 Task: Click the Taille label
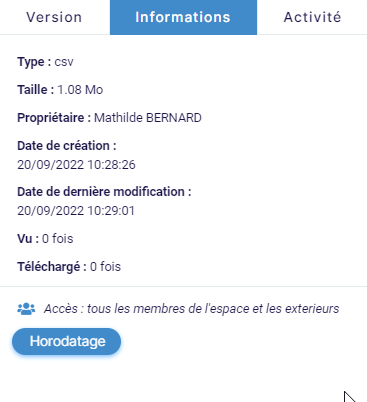[x=36, y=90]
